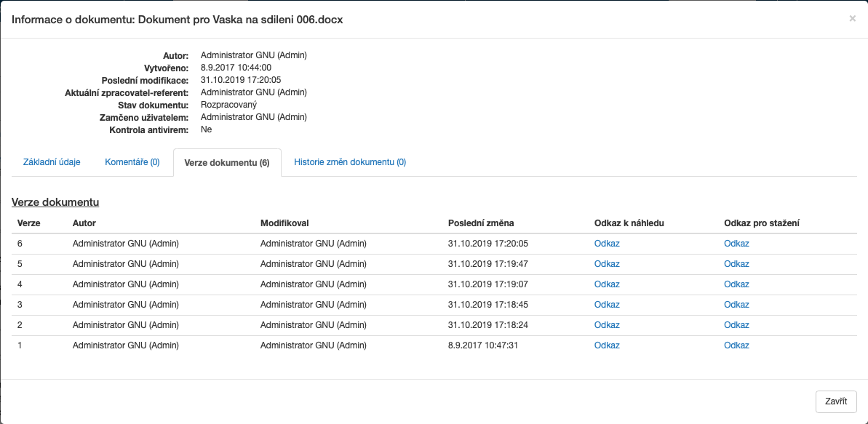Click download link for version 3

coord(736,305)
